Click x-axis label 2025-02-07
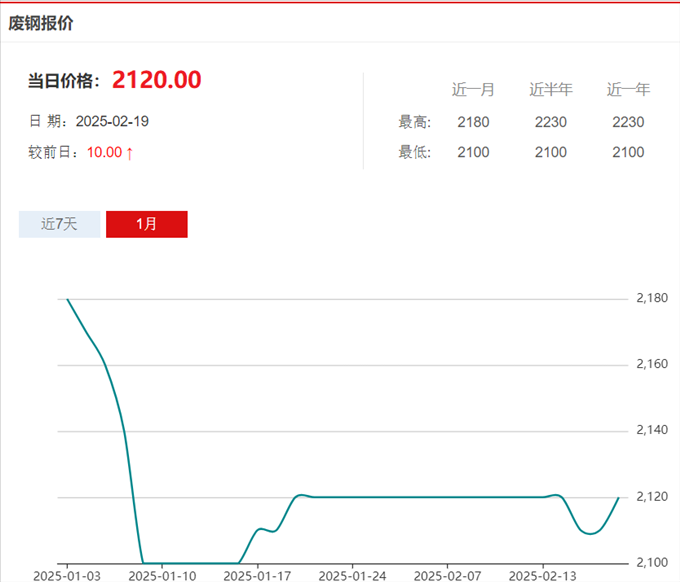This screenshot has height=582, width=680. [x=448, y=575]
